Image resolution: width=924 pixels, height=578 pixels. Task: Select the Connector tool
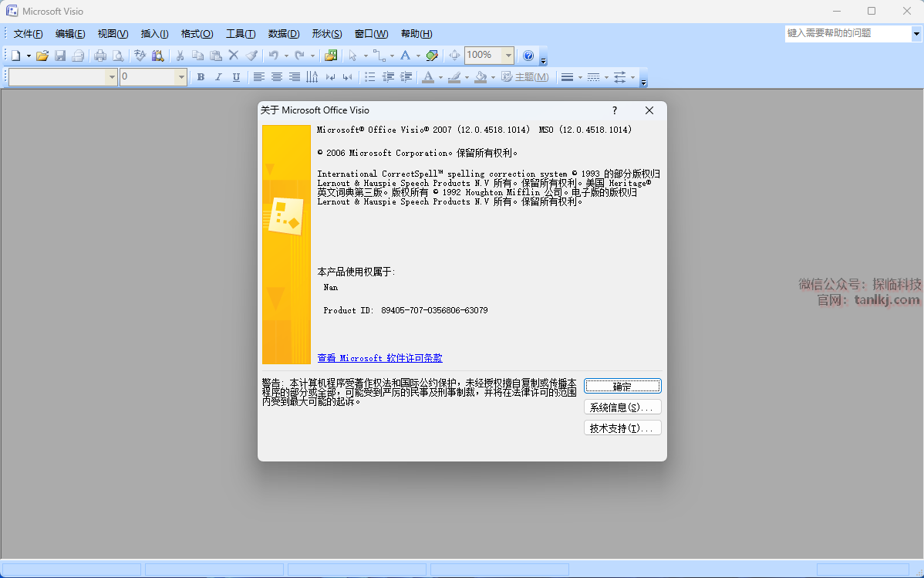pyautogui.click(x=379, y=56)
